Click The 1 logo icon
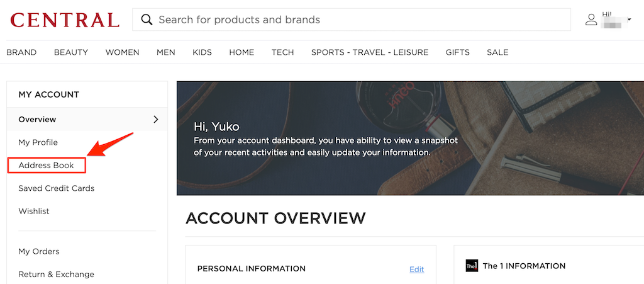644x284 pixels. pos(472,266)
